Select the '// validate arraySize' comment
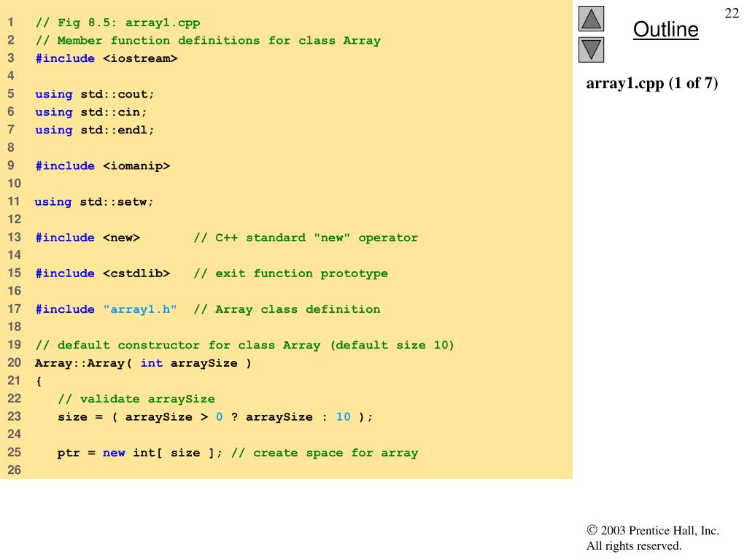Screen dimensions: 747x560 [136, 399]
